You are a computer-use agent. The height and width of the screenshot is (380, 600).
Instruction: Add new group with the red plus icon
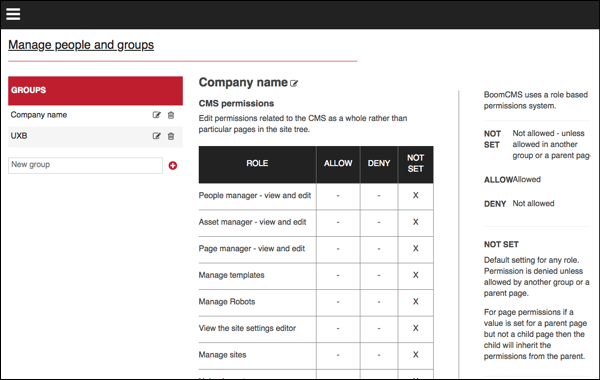(x=173, y=165)
